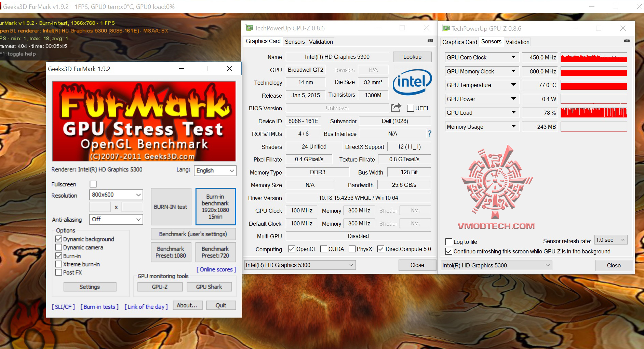This screenshot has width=644, height=349.
Task: Open the Sensor refresh rate dropdown
Action: coord(611,240)
